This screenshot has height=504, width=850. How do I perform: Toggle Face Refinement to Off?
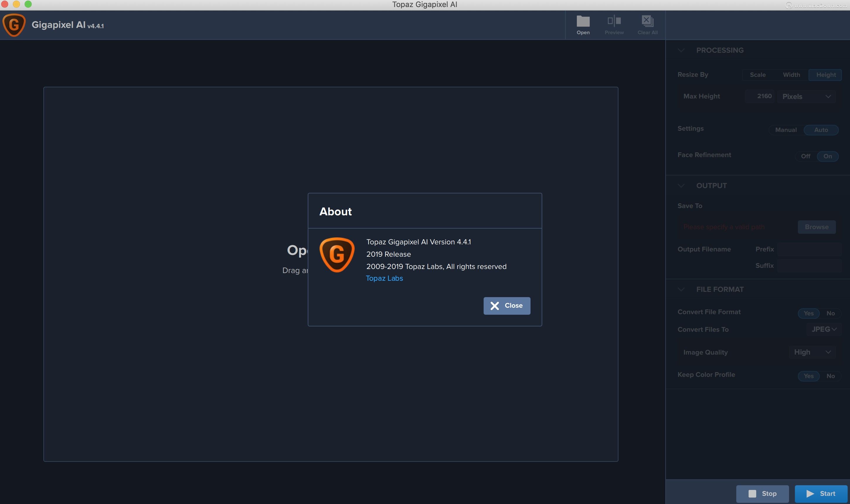click(x=805, y=155)
